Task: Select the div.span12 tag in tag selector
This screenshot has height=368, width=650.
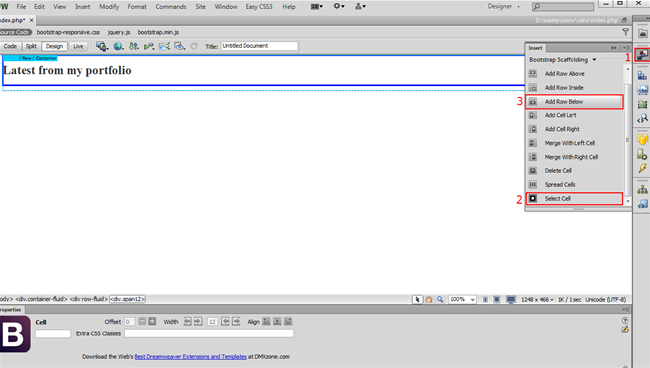Action: [x=127, y=299]
